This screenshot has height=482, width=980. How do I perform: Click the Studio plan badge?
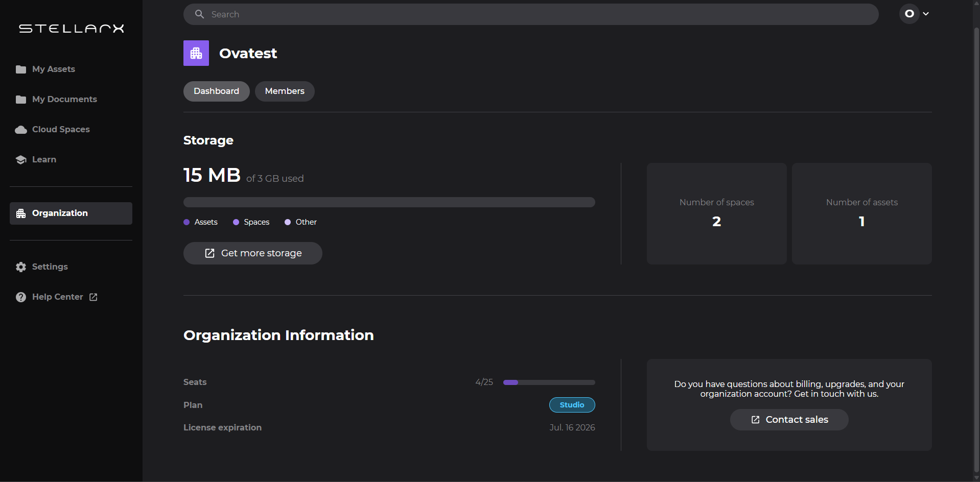572,405
